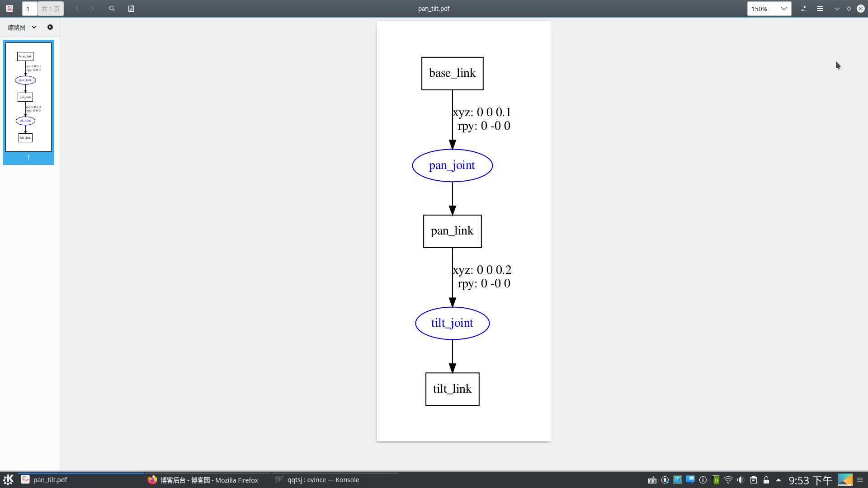
Task: Open the blue chat bubble tray icon
Action: (690, 480)
